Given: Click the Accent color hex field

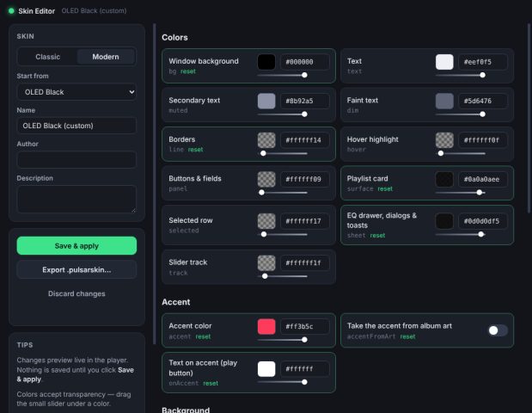Looking at the screenshot, I should tap(305, 326).
